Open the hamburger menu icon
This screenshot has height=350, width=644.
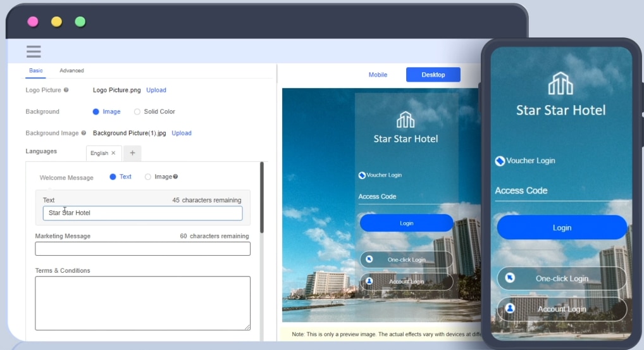coord(34,51)
